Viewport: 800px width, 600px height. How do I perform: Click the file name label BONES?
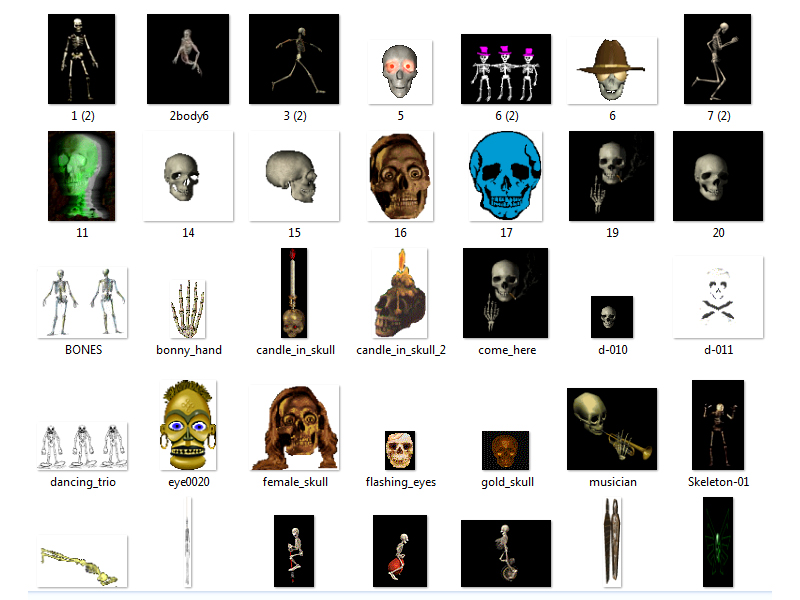coord(83,350)
